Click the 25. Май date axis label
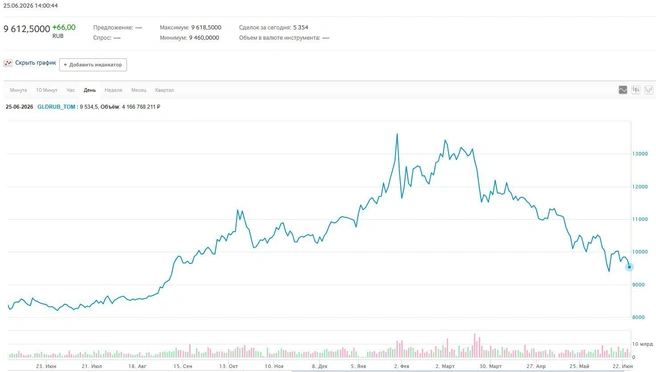This screenshot has width=656, height=372. [579, 366]
